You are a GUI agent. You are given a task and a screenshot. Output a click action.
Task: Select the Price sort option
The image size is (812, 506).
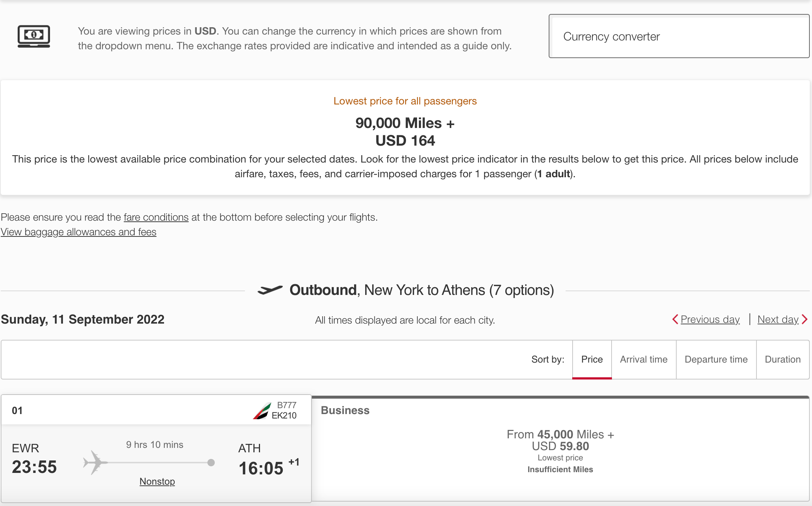click(592, 359)
